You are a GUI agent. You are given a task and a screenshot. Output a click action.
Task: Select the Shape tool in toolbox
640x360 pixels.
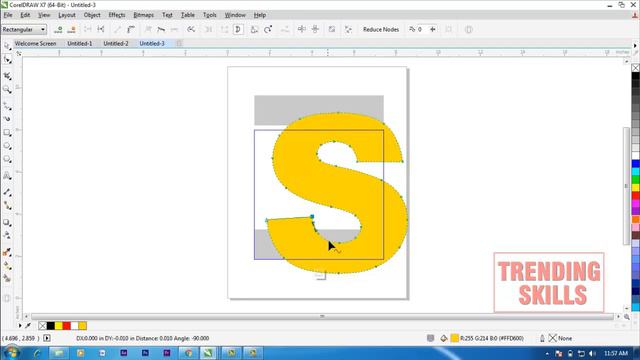click(x=7, y=60)
